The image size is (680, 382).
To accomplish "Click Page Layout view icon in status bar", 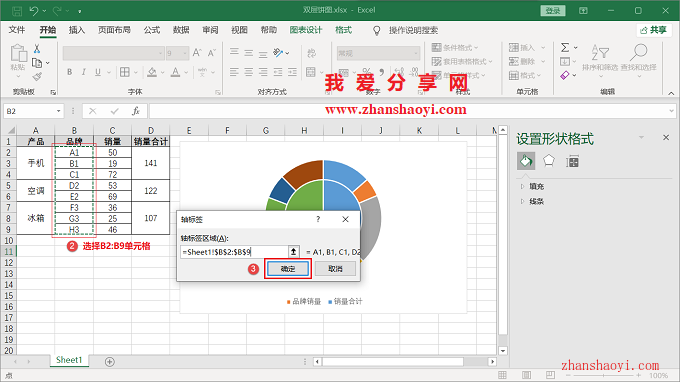I will click(526, 375).
